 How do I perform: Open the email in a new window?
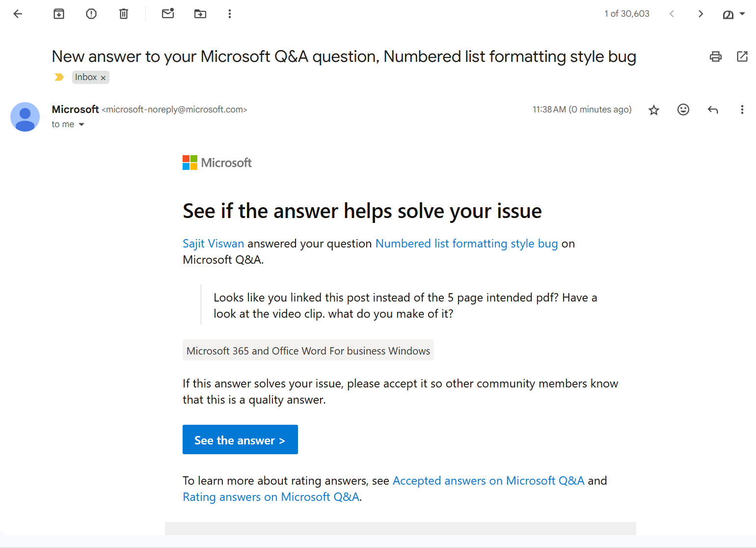coord(742,56)
